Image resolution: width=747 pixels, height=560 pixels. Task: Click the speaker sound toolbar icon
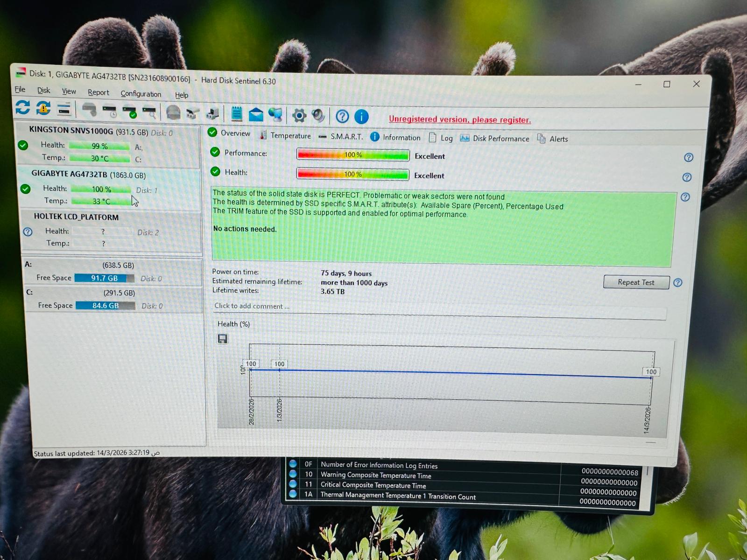(318, 115)
